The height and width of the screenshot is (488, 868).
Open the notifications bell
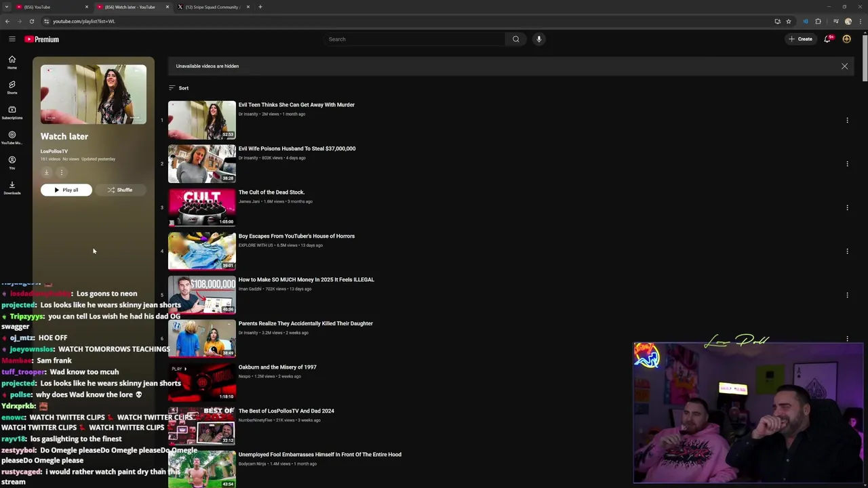(827, 39)
